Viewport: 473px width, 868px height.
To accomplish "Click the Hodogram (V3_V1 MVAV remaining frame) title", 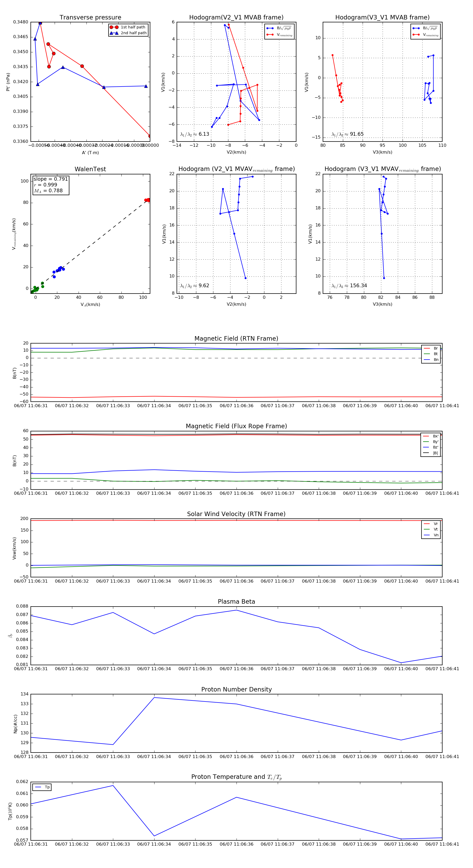I will pyautogui.click(x=382, y=169).
